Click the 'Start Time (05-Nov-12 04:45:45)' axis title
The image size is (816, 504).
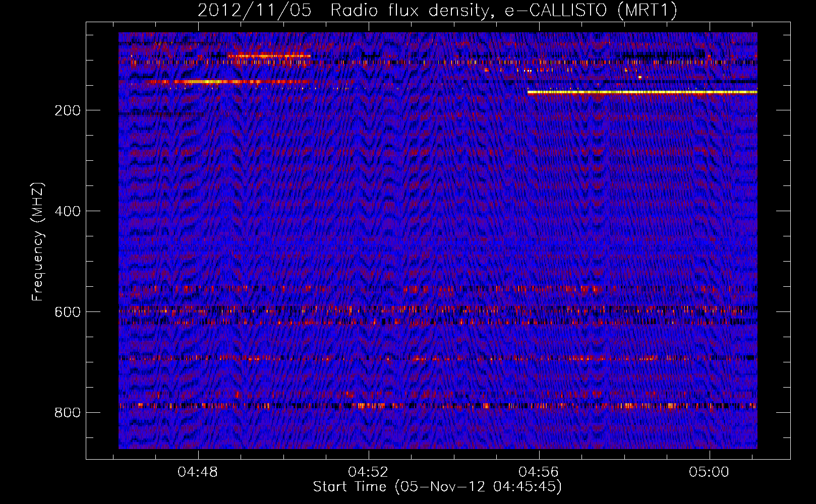(x=437, y=487)
